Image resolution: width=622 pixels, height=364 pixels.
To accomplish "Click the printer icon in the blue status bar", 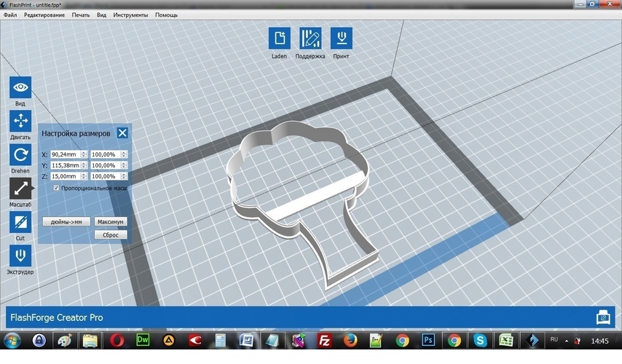I will pyautogui.click(x=603, y=317).
